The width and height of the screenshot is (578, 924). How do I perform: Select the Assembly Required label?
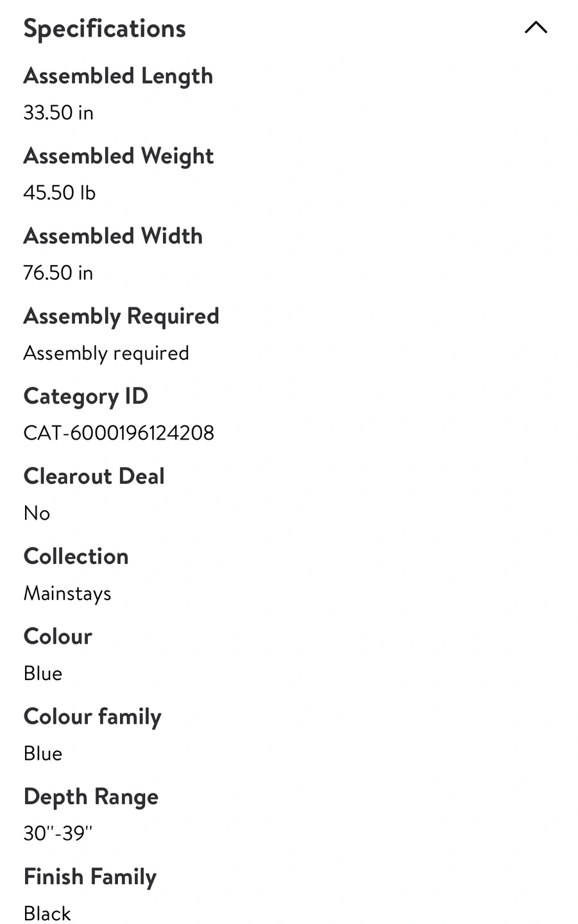[x=121, y=316]
